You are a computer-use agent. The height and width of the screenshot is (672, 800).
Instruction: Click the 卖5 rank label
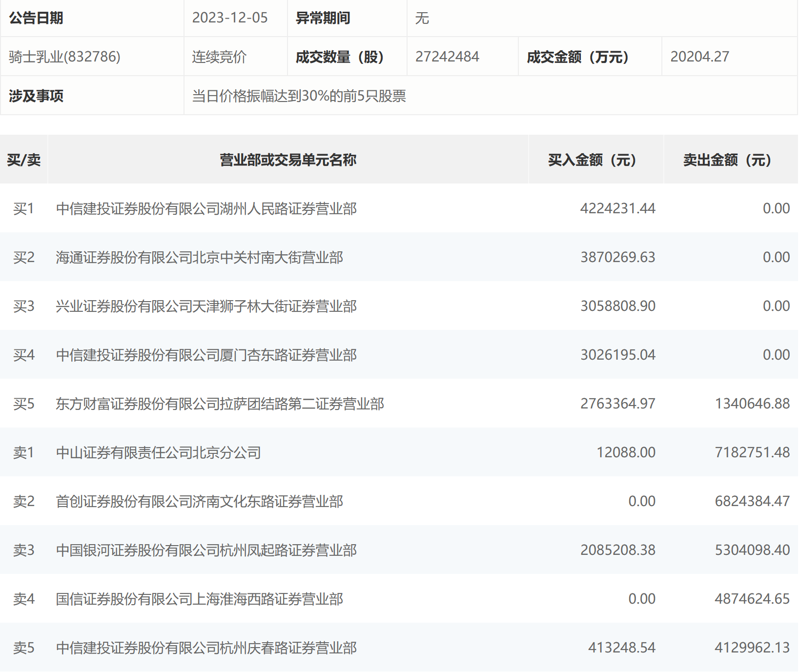click(x=23, y=648)
